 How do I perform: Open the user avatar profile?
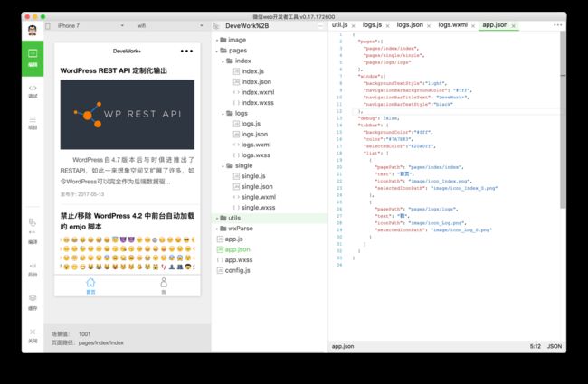coord(33,31)
